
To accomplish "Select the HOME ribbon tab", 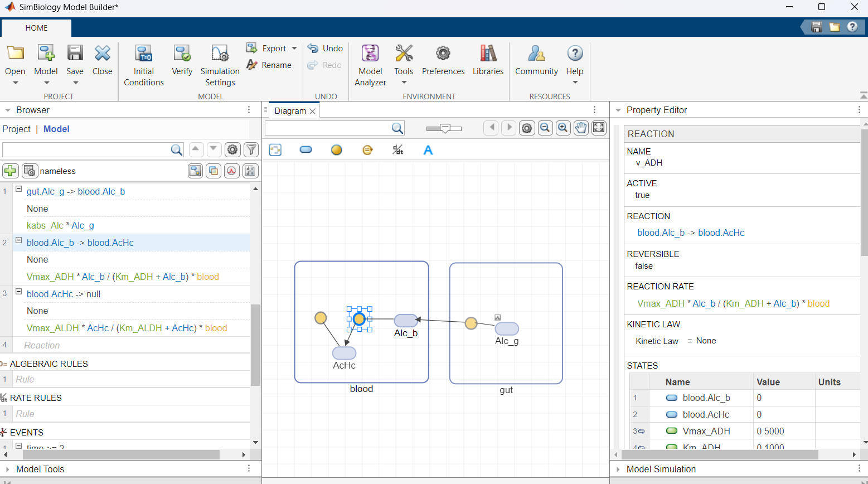I will [37, 28].
